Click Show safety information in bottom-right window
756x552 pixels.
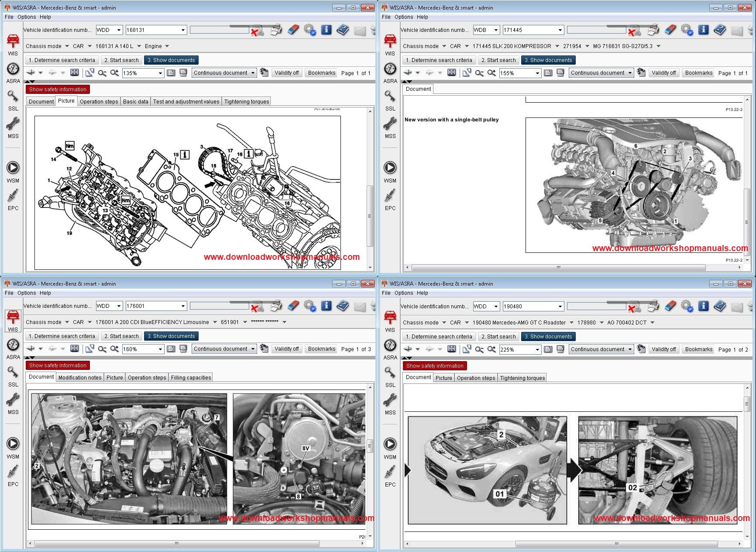click(x=435, y=366)
